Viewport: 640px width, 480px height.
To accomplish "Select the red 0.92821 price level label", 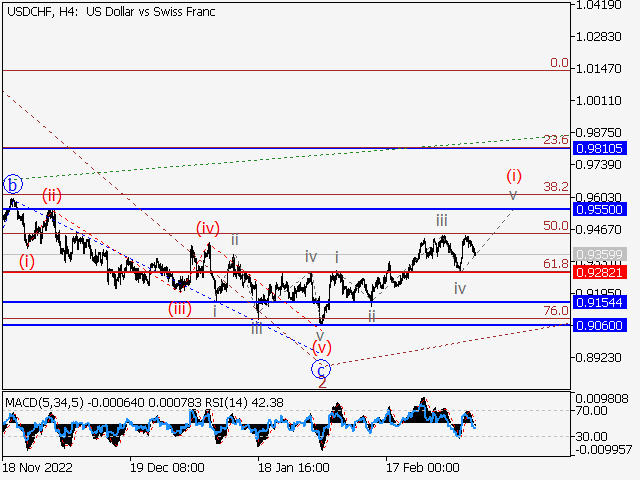I will pos(599,272).
